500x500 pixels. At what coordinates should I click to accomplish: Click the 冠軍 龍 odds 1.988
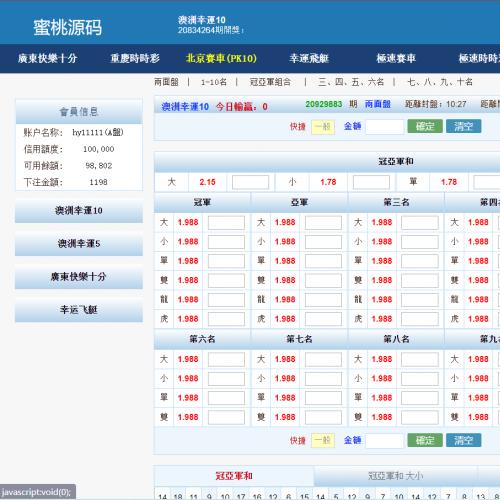[188, 300]
